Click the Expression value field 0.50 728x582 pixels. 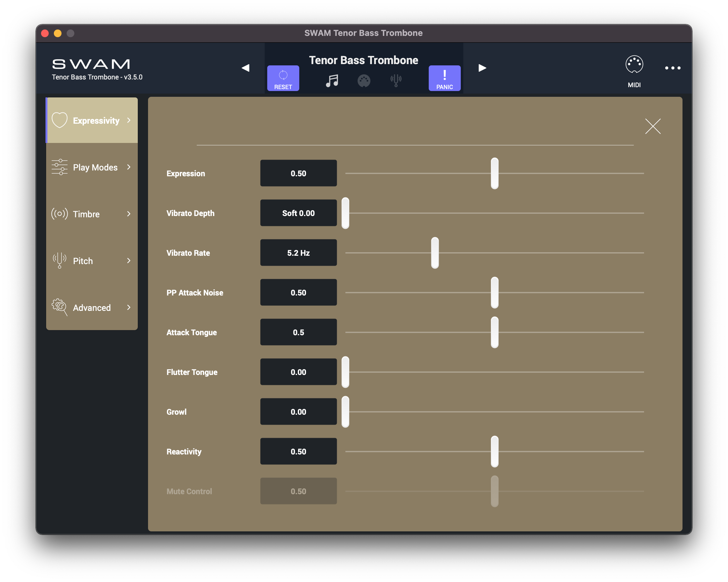click(298, 173)
